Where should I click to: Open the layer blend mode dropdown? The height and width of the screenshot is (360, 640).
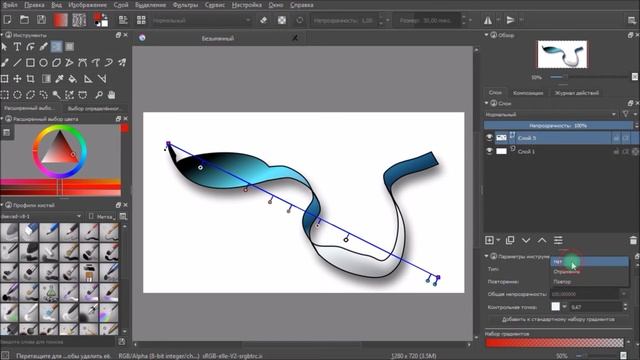point(551,115)
